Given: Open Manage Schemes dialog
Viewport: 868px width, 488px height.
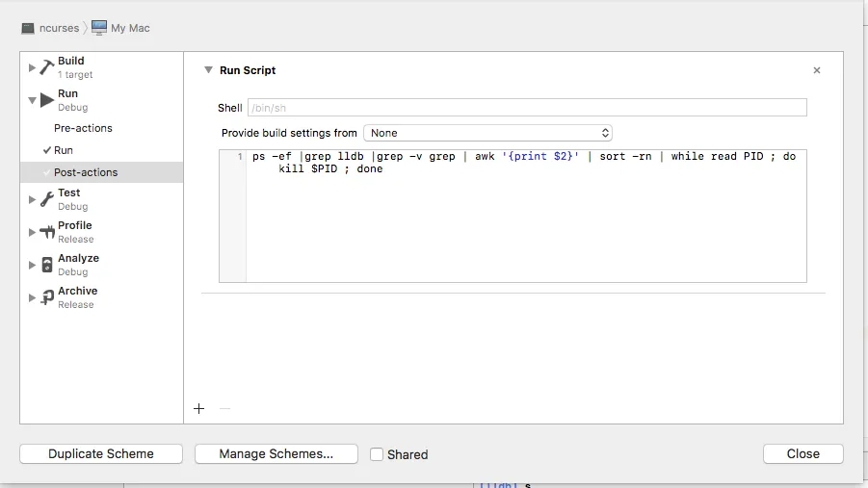Looking at the screenshot, I should point(276,454).
